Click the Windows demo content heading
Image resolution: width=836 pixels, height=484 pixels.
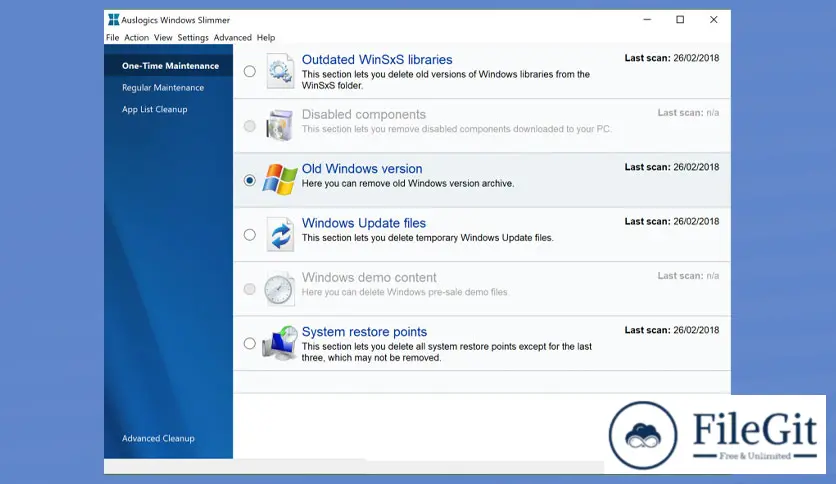(369, 277)
